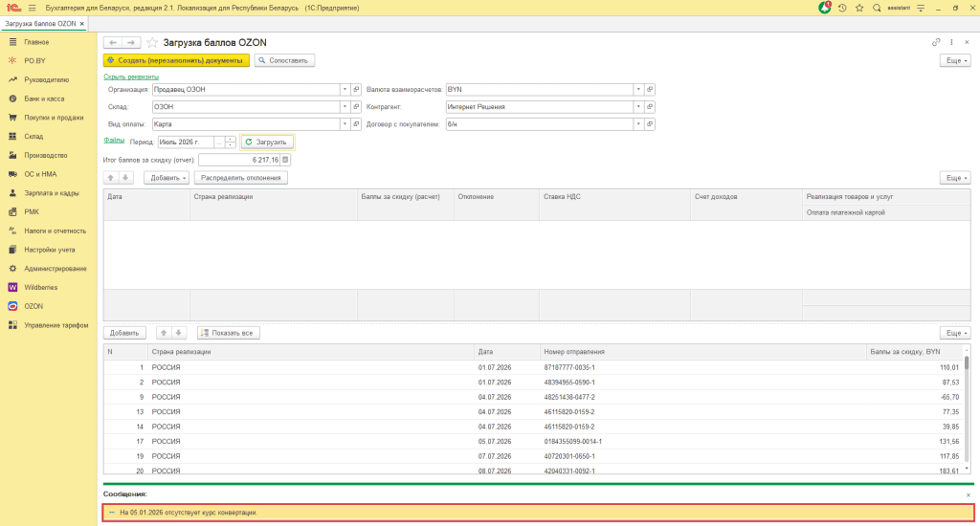980x526 pixels.
Task: Click the Сопоставить button
Action: (x=284, y=60)
